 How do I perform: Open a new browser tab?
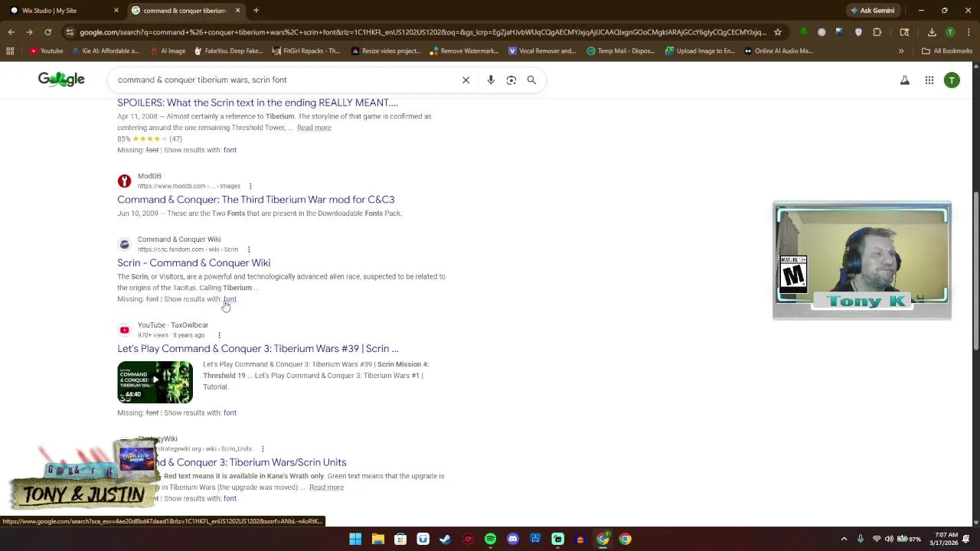point(256,11)
